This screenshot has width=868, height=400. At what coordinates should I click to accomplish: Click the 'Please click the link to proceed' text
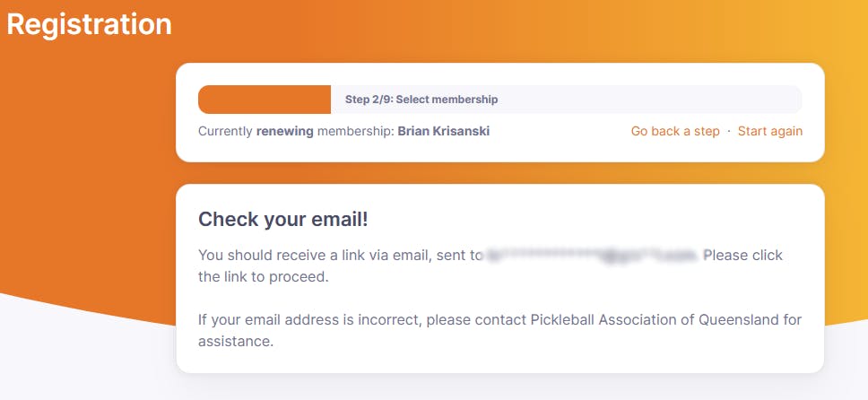(742, 256)
